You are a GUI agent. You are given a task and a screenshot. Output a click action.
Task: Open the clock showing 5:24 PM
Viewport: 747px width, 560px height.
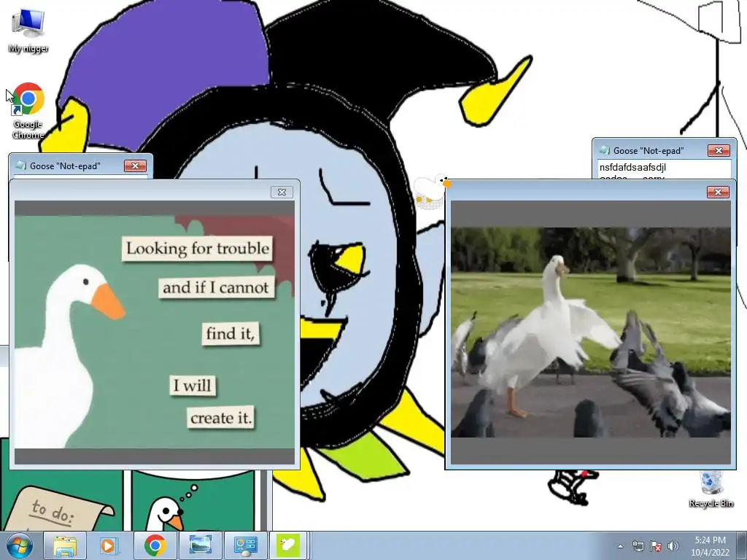pyautogui.click(x=710, y=546)
